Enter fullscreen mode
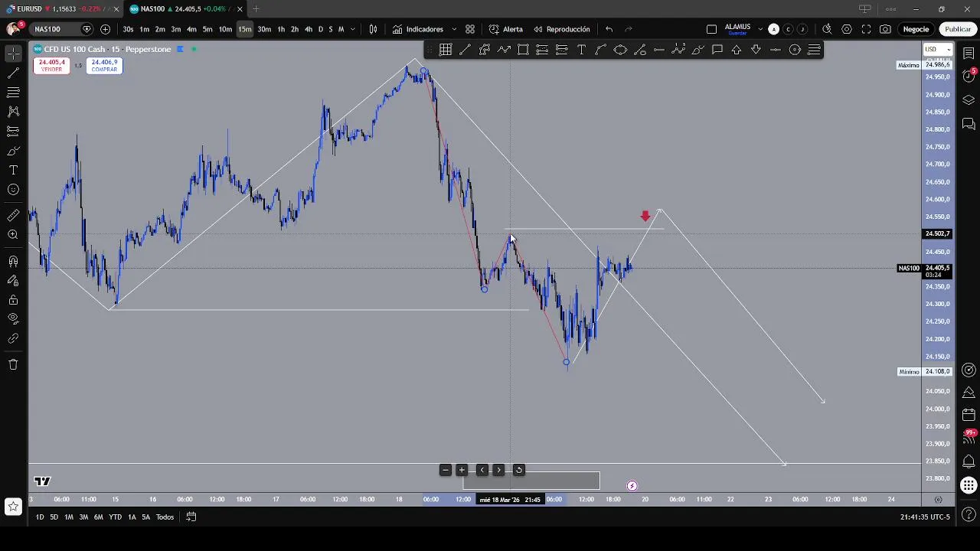980x551 pixels. pos(866,29)
